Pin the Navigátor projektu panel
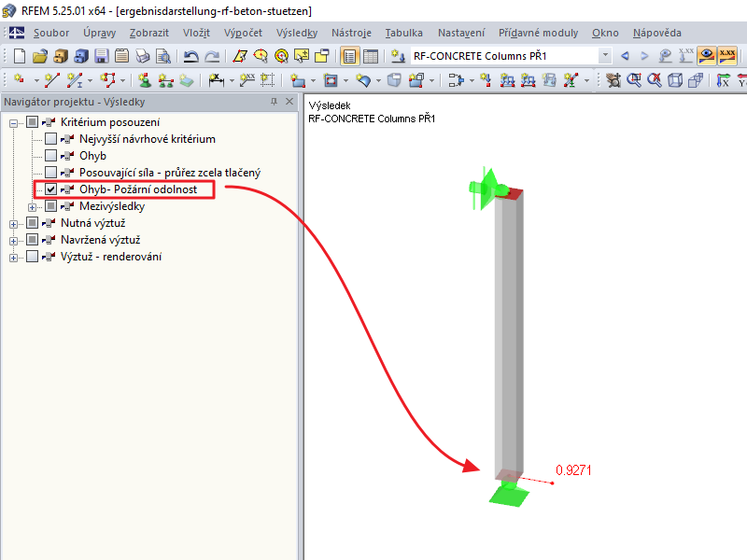This screenshot has width=747, height=560. [x=274, y=102]
